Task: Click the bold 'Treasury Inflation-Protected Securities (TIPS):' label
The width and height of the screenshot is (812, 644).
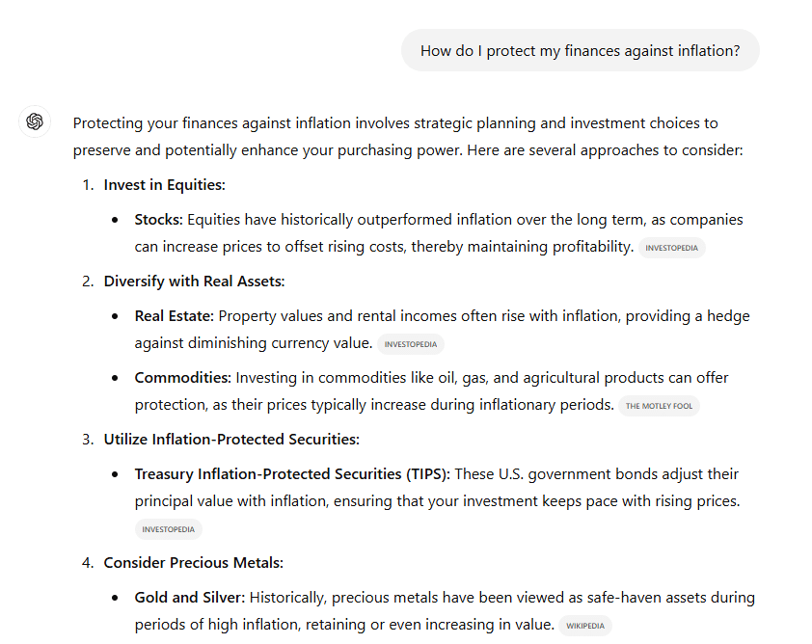Action: (292, 473)
